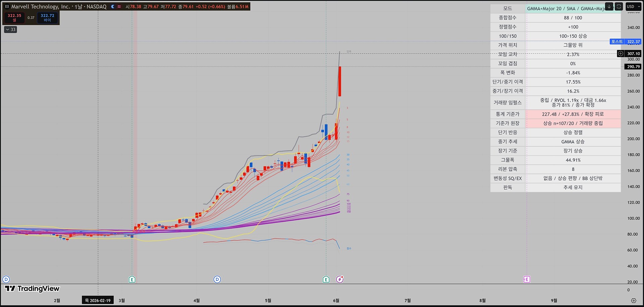This screenshot has height=307, width=644.
Task: Click the moon post-market session icon
Action: pyautogui.click(x=113, y=6)
